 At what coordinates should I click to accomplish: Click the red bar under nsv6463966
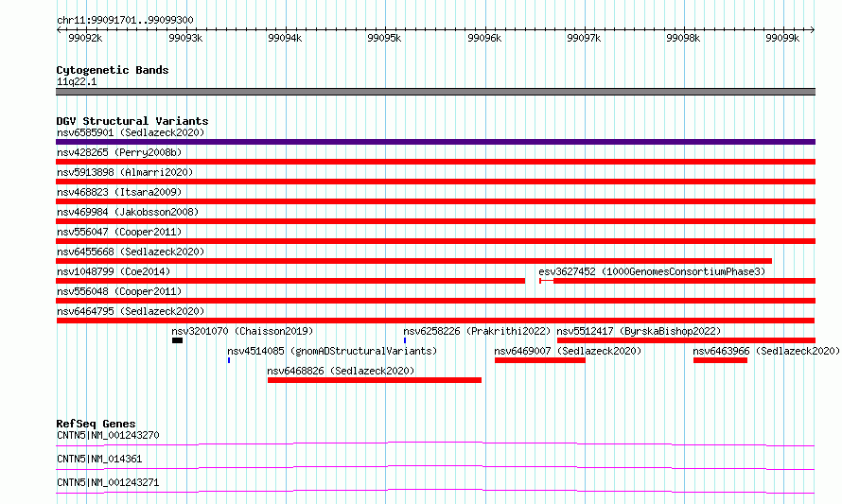tap(720, 360)
